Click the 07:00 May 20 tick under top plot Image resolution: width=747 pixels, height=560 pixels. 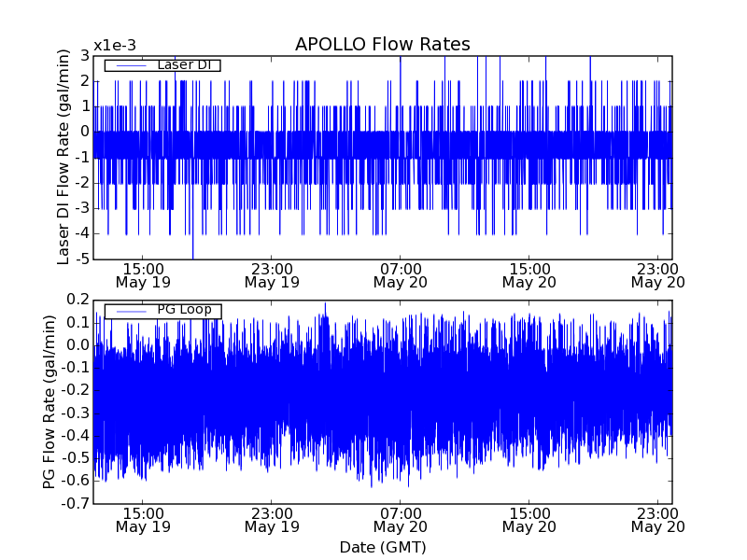pos(400,274)
